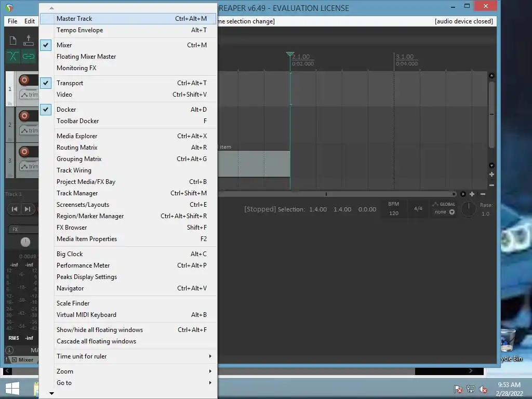This screenshot has height=399, width=532.
Task: Click the arrange horizontal scrollbar
Action: [x=337, y=194]
